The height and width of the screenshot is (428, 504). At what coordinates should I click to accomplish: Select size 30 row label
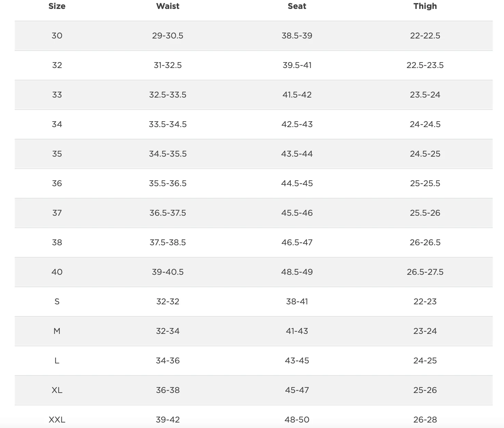pyautogui.click(x=57, y=36)
